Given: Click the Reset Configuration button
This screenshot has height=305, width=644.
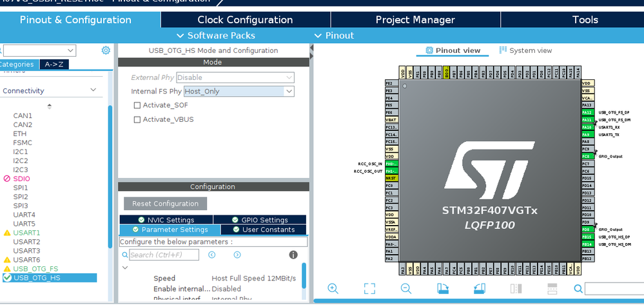Looking at the screenshot, I should coord(166,204).
